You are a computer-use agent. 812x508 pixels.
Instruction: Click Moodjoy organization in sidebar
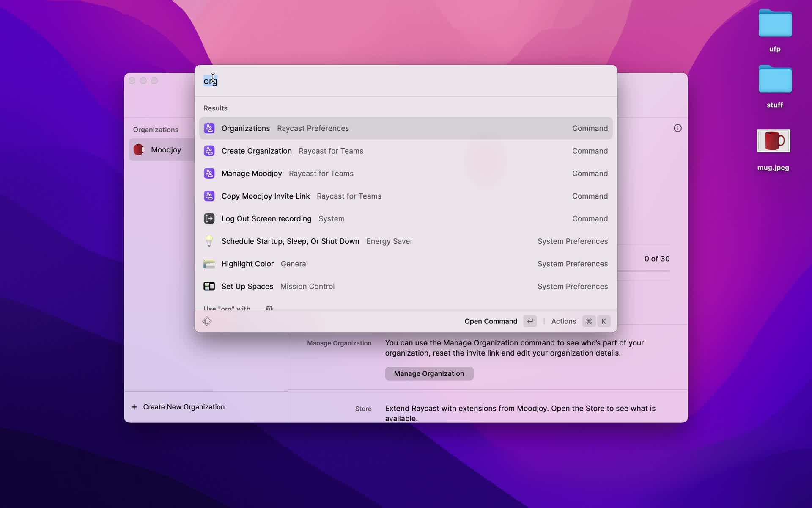point(165,149)
